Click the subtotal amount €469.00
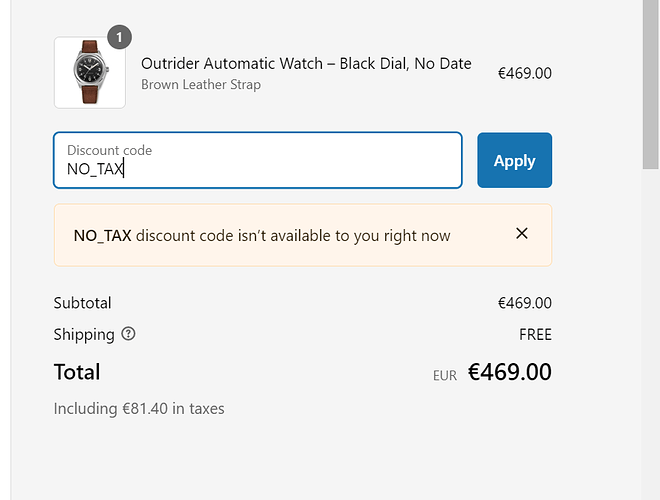660x500 pixels. pyautogui.click(x=524, y=303)
